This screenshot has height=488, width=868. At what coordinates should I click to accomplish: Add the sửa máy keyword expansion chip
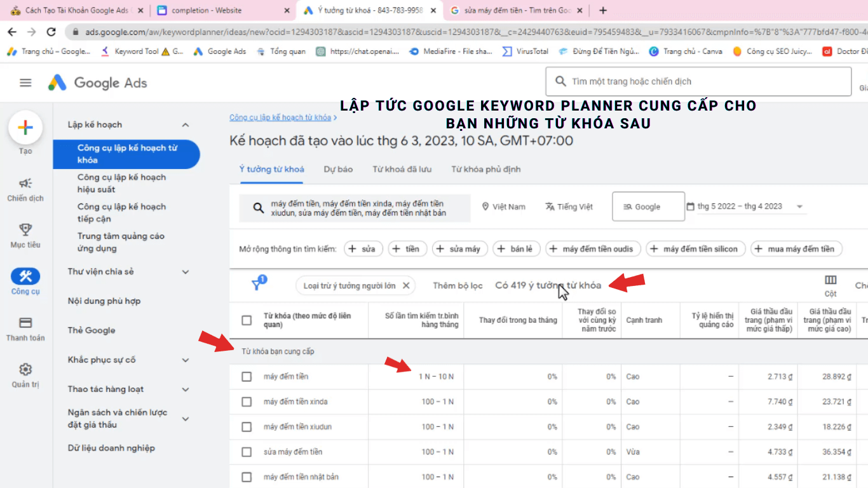(459, 248)
